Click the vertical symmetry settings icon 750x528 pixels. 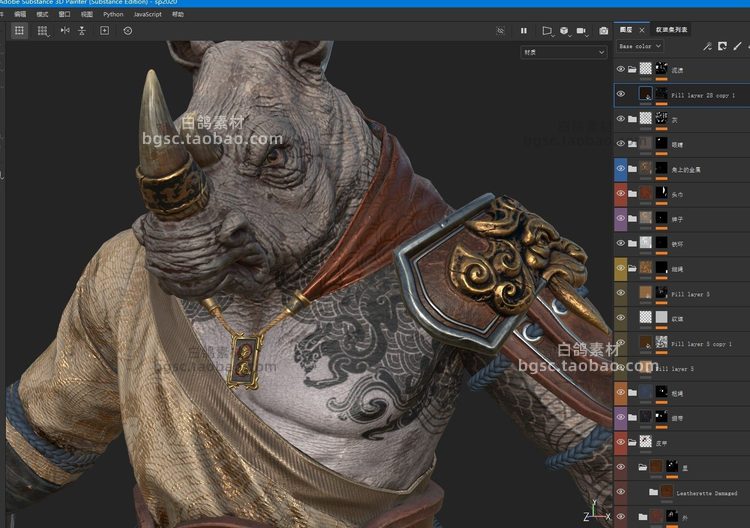82,31
